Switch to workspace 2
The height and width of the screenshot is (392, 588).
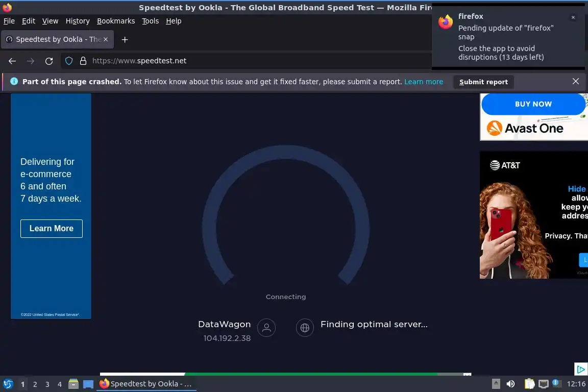pos(35,384)
